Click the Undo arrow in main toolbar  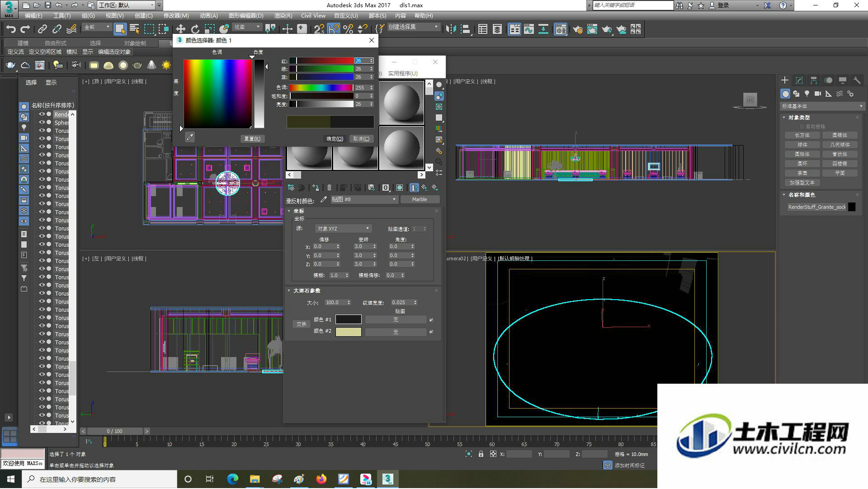[11, 29]
